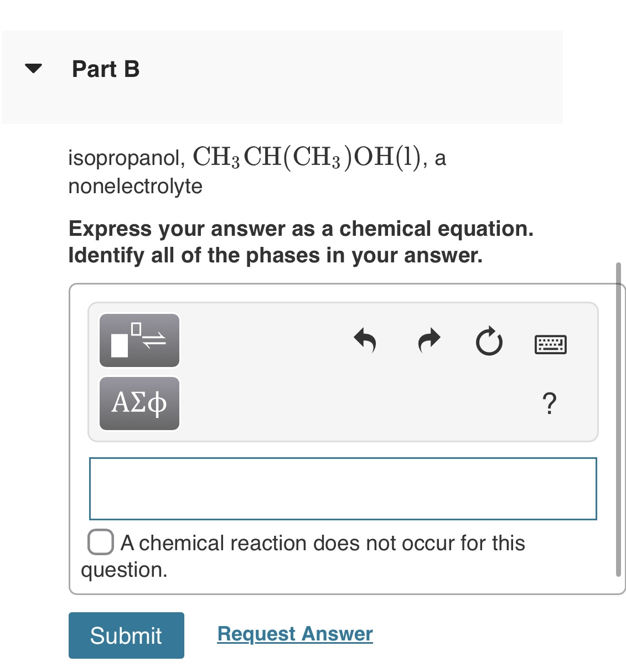626x672 pixels.
Task: Click the downward triangle beside Part B
Action: pos(34,69)
